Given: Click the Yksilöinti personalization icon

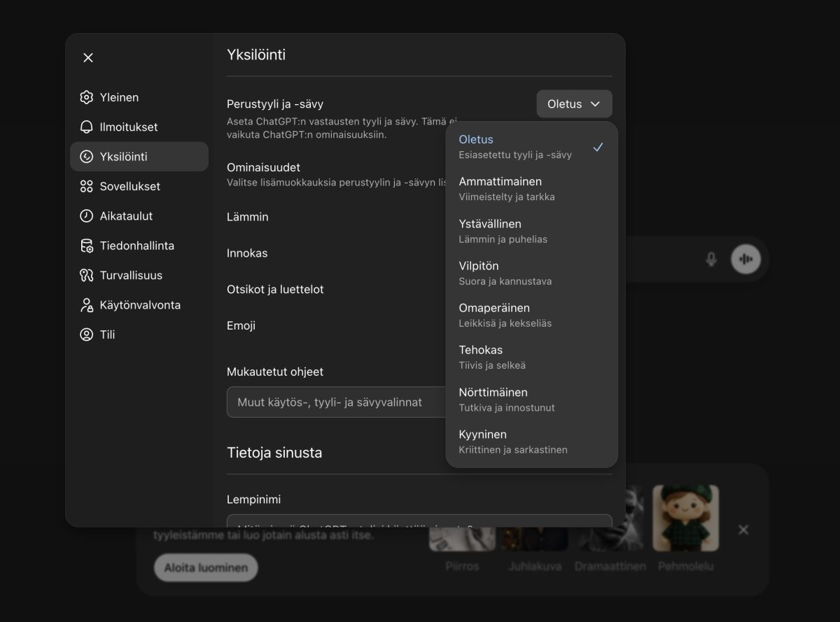Looking at the screenshot, I should (87, 156).
